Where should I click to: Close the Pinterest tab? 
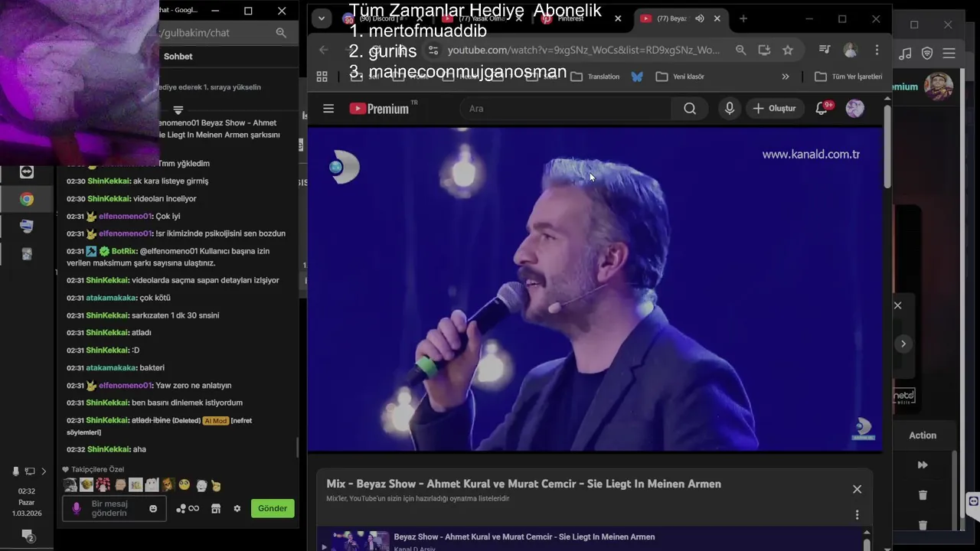(618, 18)
